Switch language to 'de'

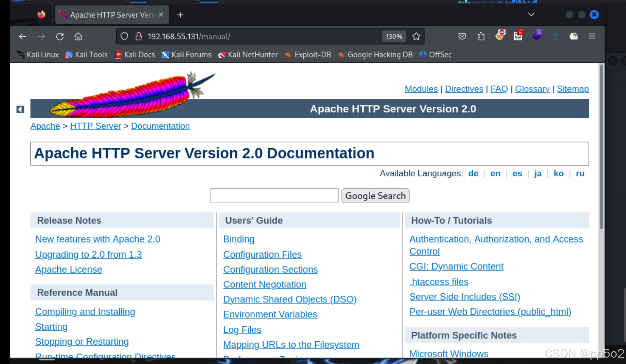pyautogui.click(x=473, y=173)
